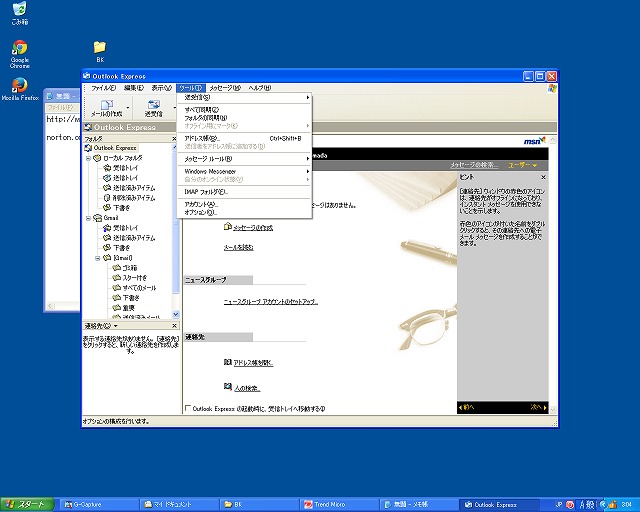Open the ファイル menu in the メモ帳 window
640x512 pixels.
[60, 107]
